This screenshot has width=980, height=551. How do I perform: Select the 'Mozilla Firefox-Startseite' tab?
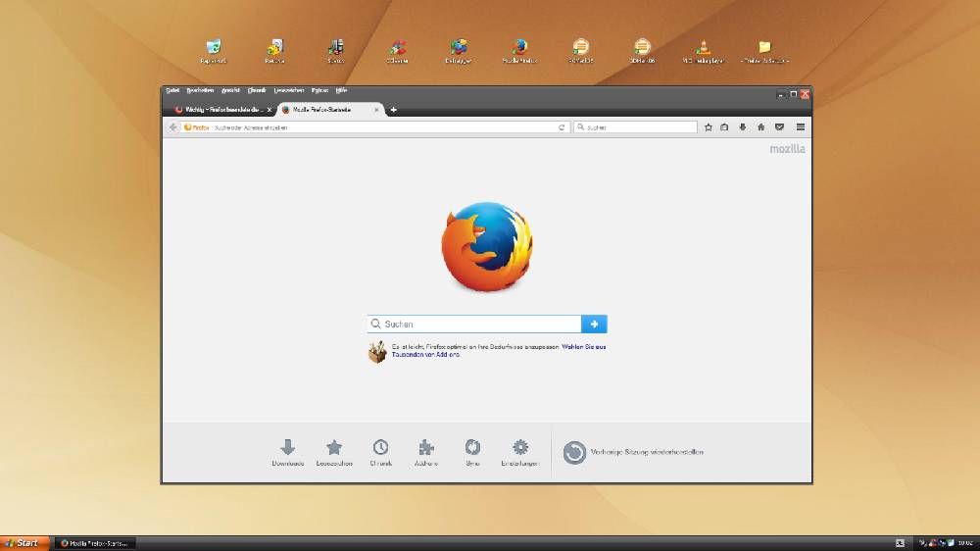point(330,110)
